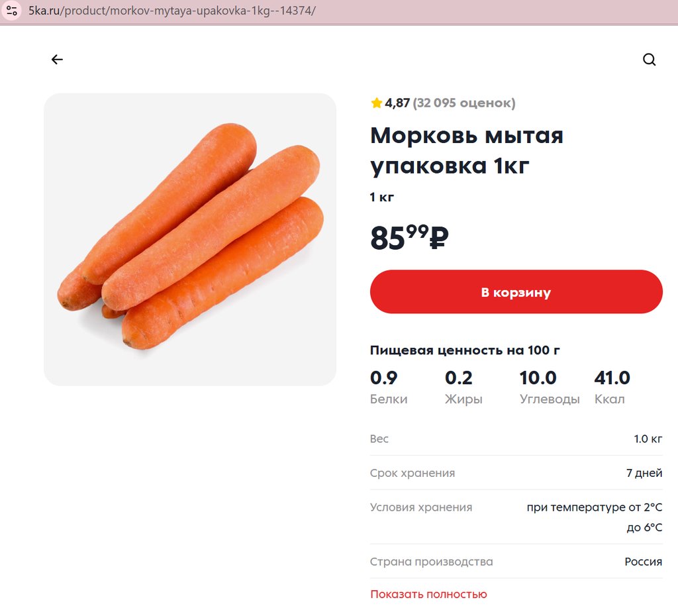Viewport: 678px width, 616px height.
Task: Select the «Ккал» 41.0 nutrition value
Action: click(x=612, y=378)
